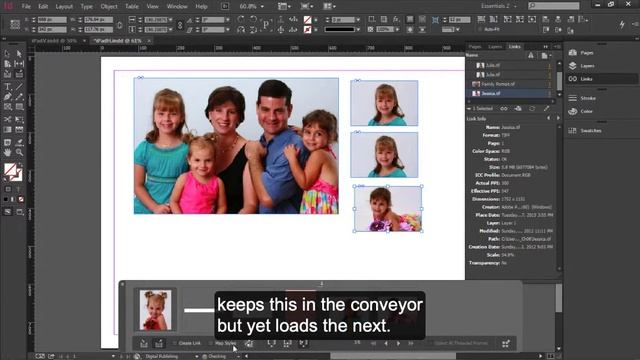Select the Note tool
The image size is (640, 360).
pyautogui.click(x=7, y=142)
